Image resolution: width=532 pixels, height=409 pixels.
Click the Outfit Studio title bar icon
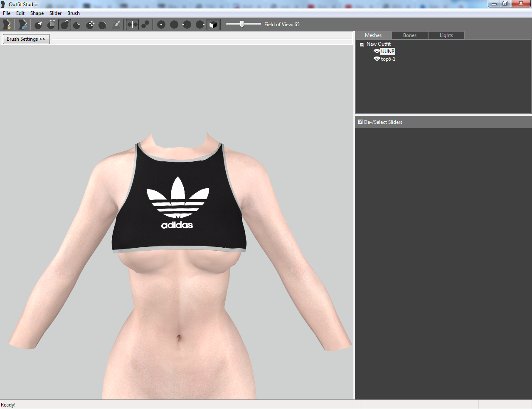tap(3, 4)
